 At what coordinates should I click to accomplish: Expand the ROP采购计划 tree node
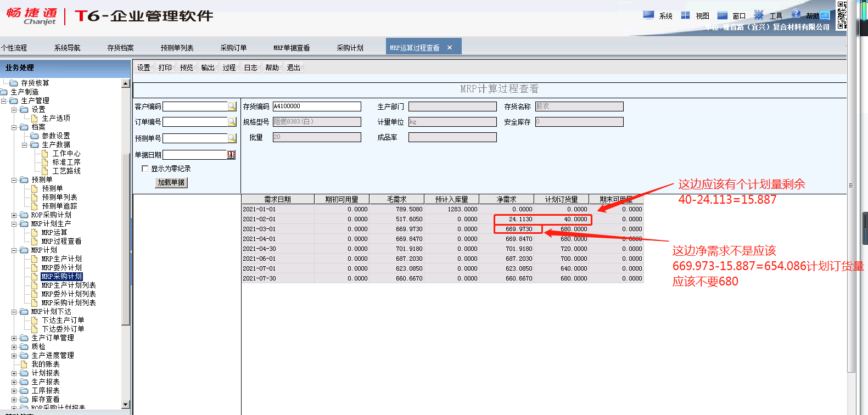pyautogui.click(x=14, y=215)
